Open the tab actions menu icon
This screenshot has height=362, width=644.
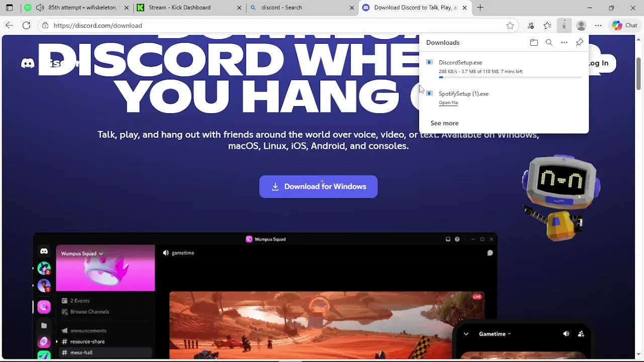[9, 8]
